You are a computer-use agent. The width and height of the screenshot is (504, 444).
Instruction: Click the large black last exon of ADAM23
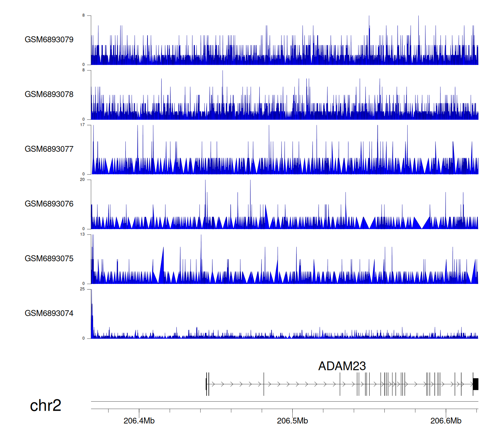pyautogui.click(x=475, y=384)
